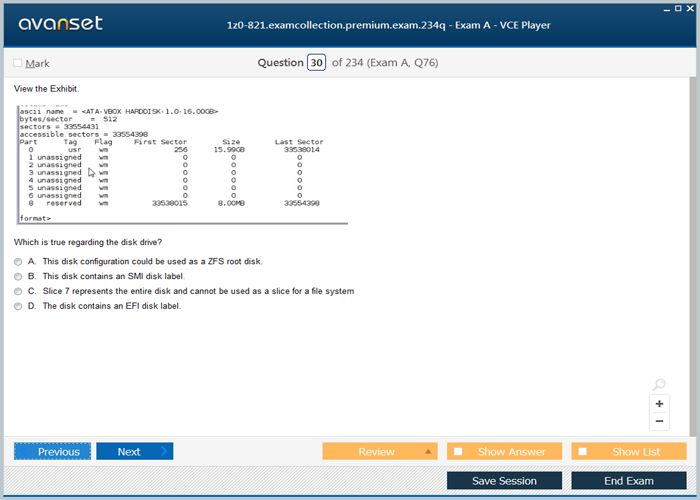Tick the Show Answer checkbox square
The width and height of the screenshot is (700, 500).
pos(458,452)
